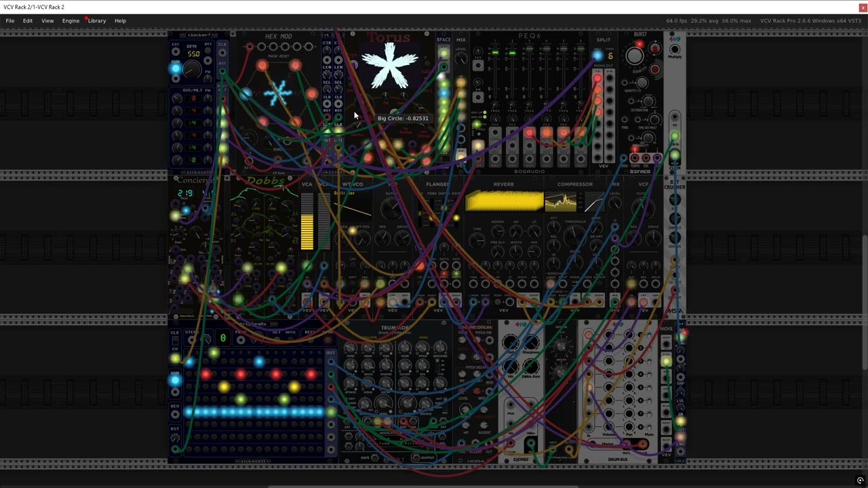Open the View menu
Viewport: 868px width, 488px height.
click(47, 21)
